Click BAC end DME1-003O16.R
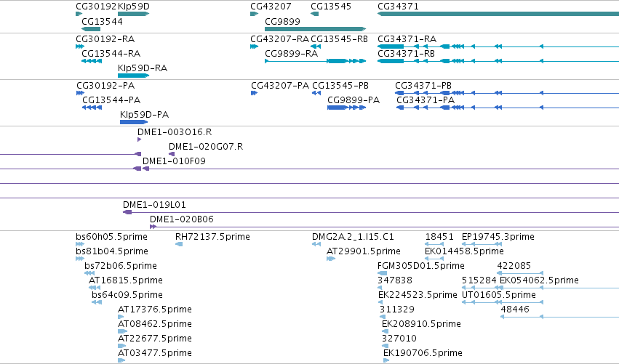 140,139
